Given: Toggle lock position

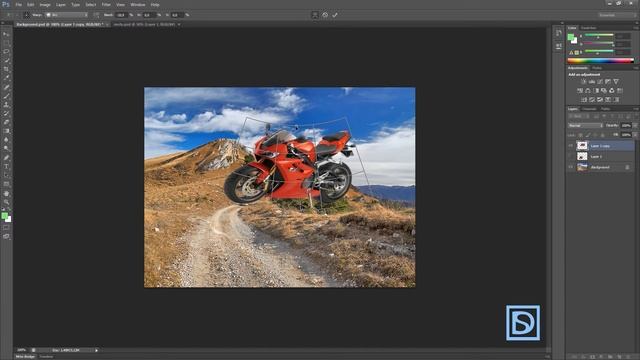Looking at the screenshot, I should pos(596,135).
